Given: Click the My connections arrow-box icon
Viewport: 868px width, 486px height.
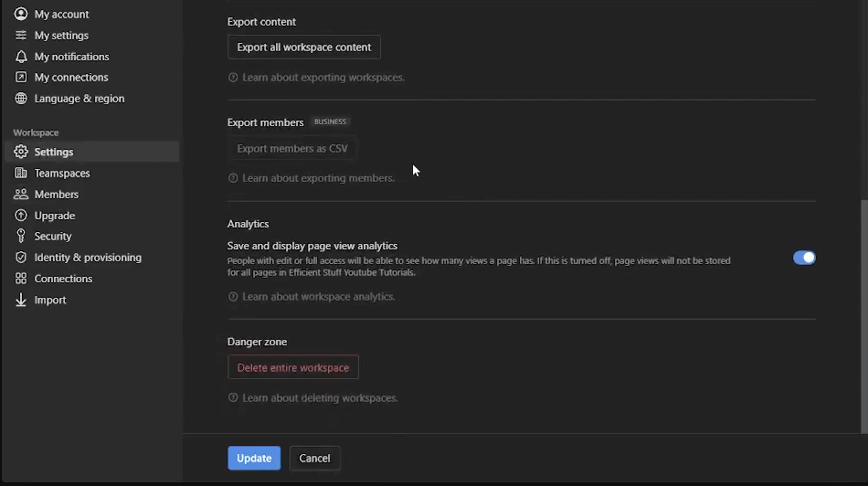Looking at the screenshot, I should pos(20,77).
